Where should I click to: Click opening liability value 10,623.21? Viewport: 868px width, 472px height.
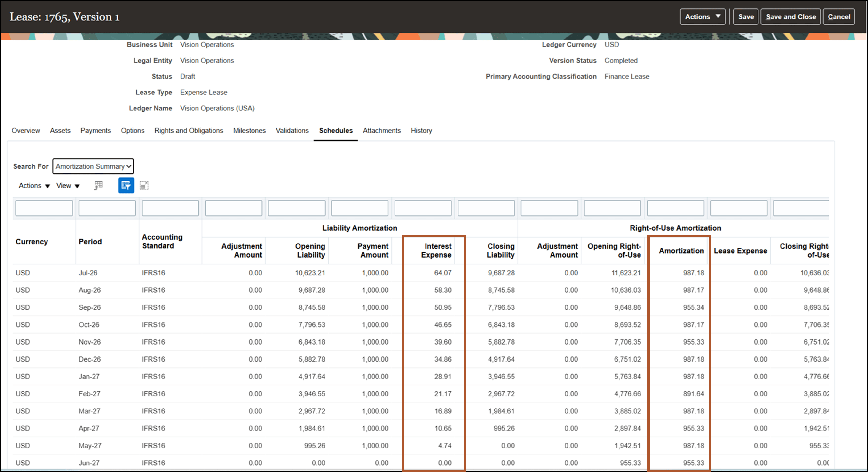pyautogui.click(x=310, y=273)
